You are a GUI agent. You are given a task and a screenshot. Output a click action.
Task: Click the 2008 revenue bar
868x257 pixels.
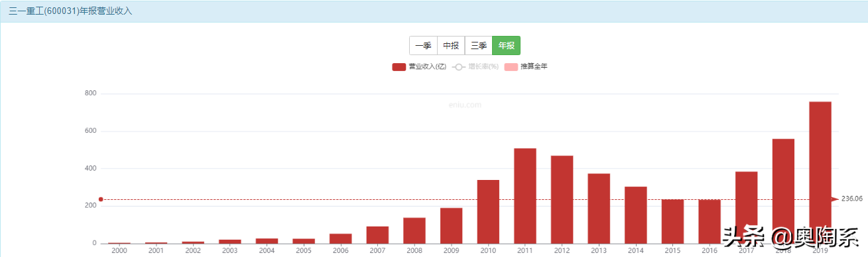point(414,230)
